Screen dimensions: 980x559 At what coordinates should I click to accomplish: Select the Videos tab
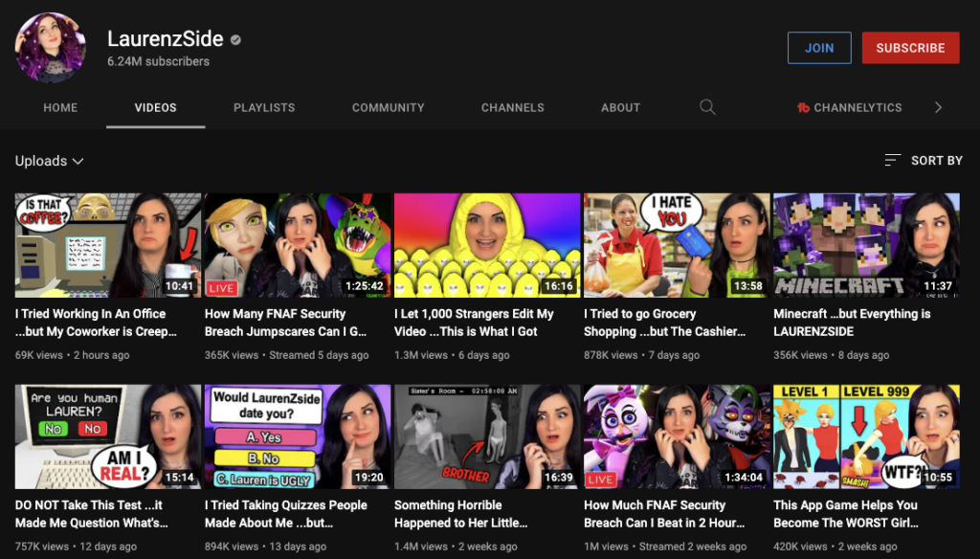[156, 107]
